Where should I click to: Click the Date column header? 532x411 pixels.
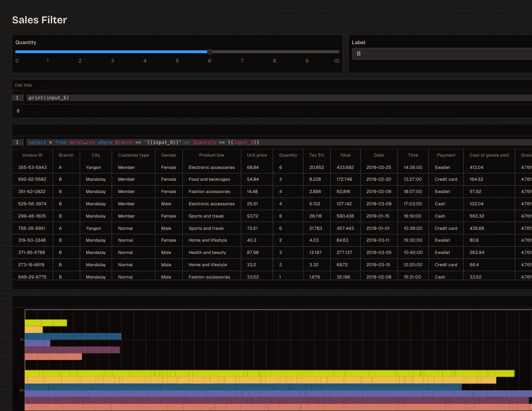pos(379,155)
